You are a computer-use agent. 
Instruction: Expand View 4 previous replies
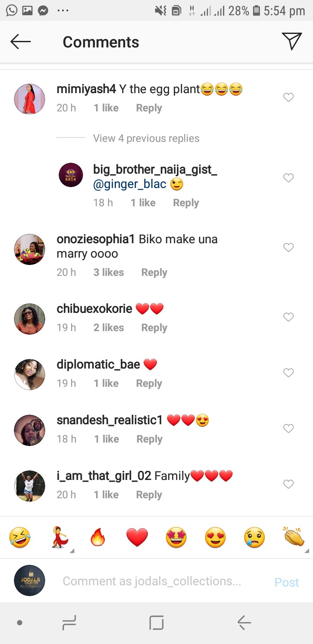[146, 138]
